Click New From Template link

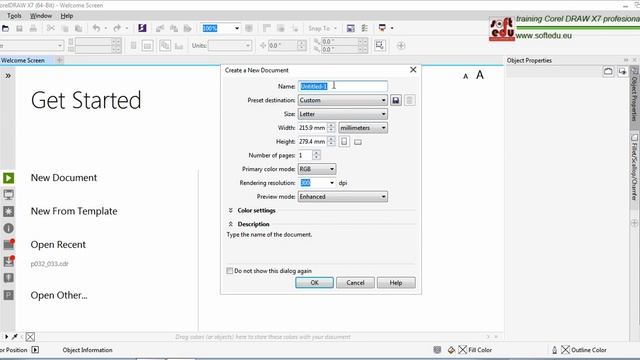pos(74,211)
